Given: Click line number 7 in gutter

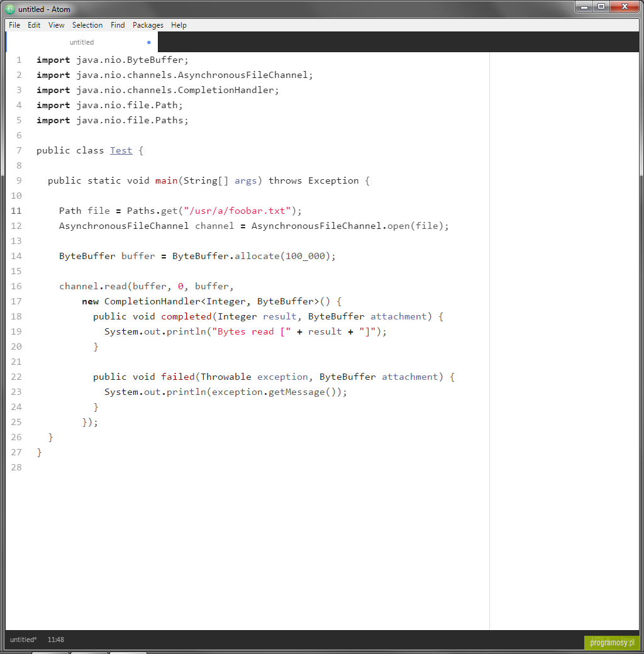Looking at the screenshot, I should pos(19,150).
